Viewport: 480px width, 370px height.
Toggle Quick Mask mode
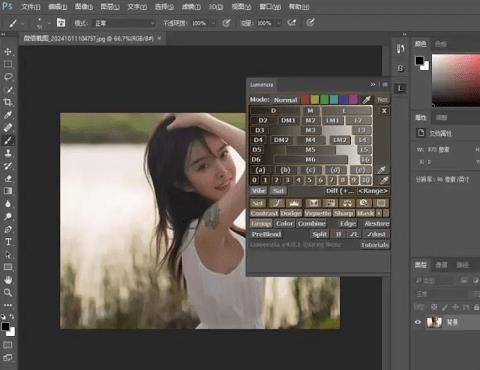click(8, 345)
